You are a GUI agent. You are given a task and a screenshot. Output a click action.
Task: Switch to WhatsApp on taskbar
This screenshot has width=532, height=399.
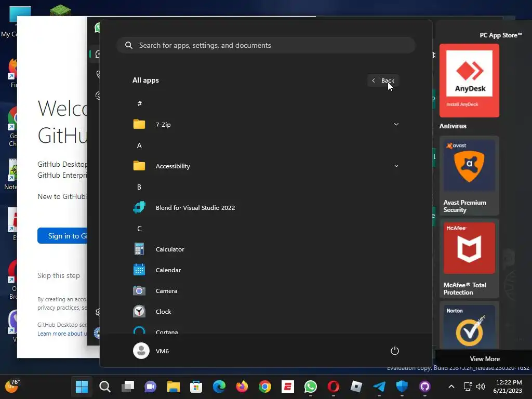point(311,387)
